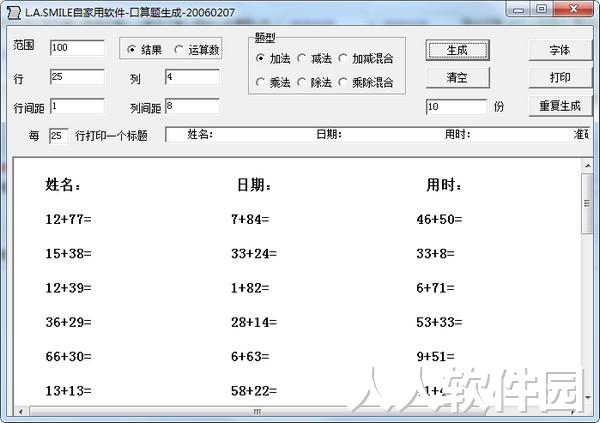The height and width of the screenshot is (423, 600).
Task: Click the problem 9+51=
Action: [x=435, y=357]
